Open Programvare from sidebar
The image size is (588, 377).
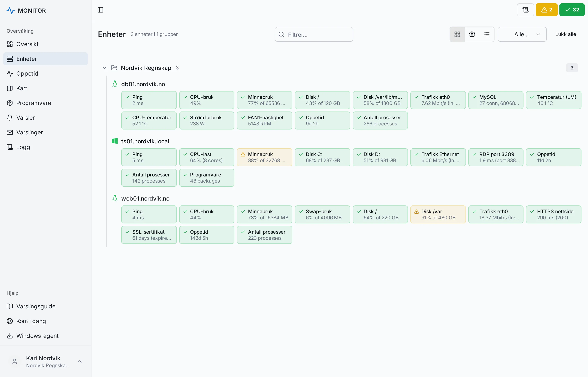(45, 103)
